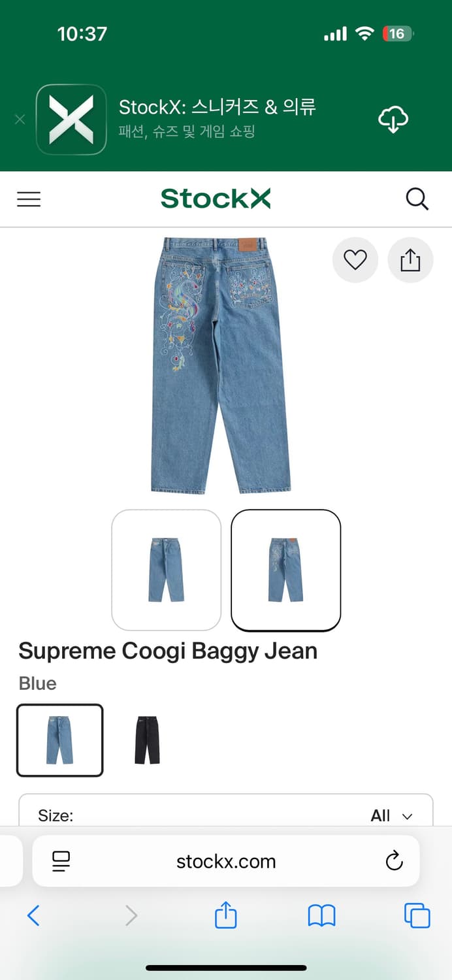
Task: Dismiss the StockX app banner
Action: click(20, 120)
